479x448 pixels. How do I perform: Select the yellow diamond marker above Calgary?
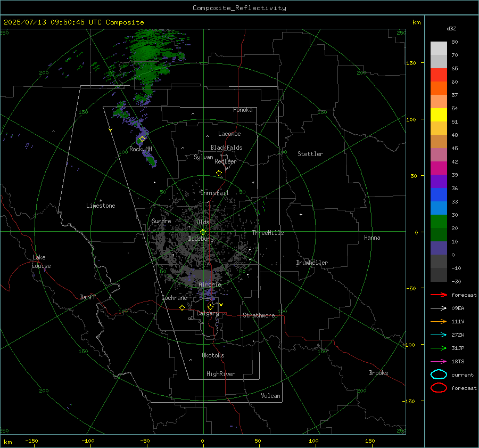[x=210, y=307]
